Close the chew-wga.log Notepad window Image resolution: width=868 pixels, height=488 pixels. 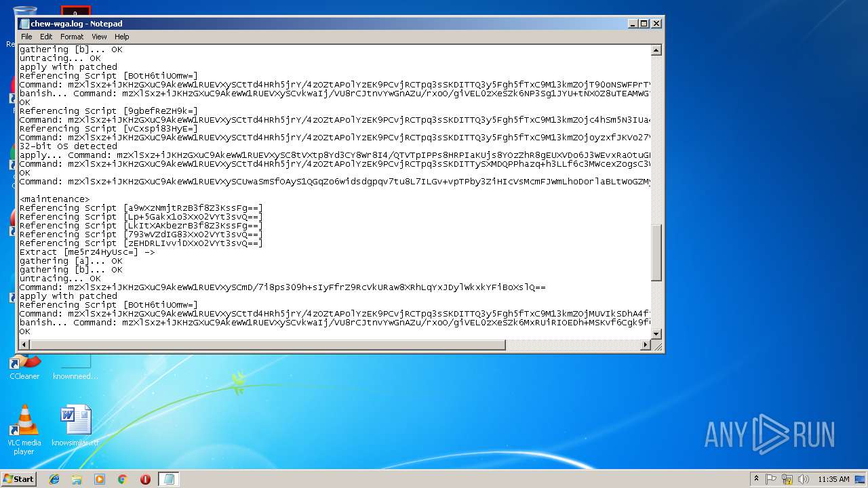(656, 24)
